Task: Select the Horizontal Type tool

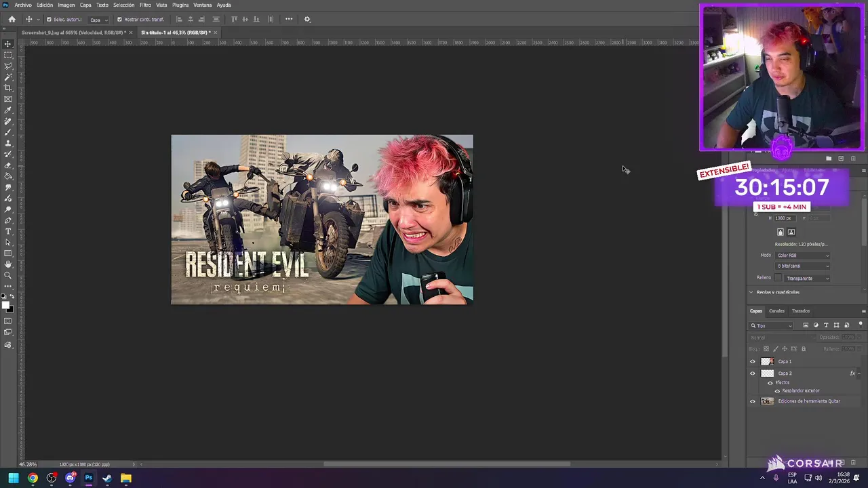Action: coord(8,232)
